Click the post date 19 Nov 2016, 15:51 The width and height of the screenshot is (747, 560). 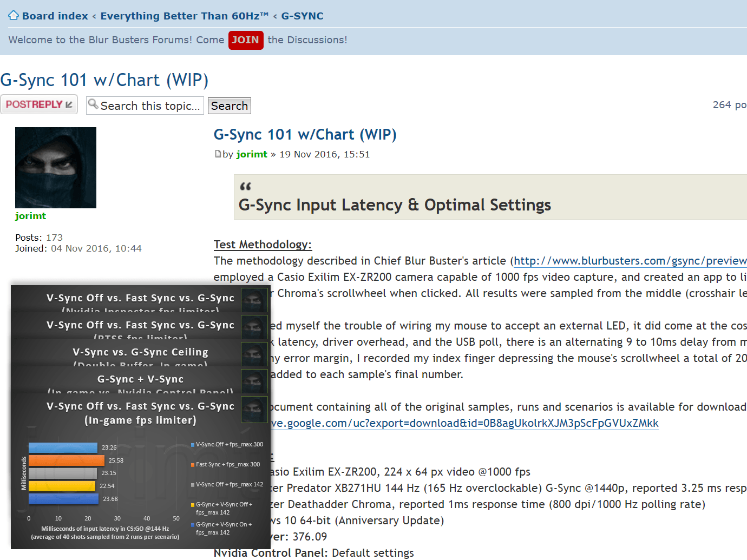(325, 154)
